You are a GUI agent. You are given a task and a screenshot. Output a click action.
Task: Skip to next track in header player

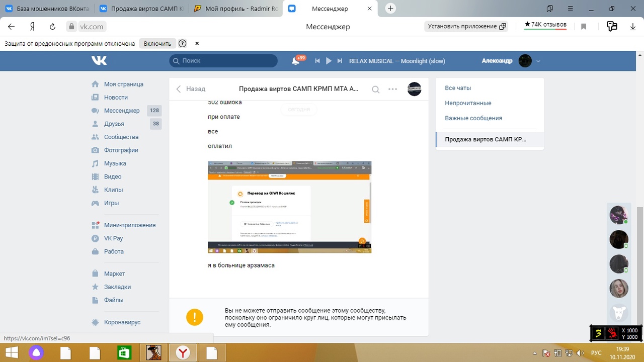pos(340,61)
